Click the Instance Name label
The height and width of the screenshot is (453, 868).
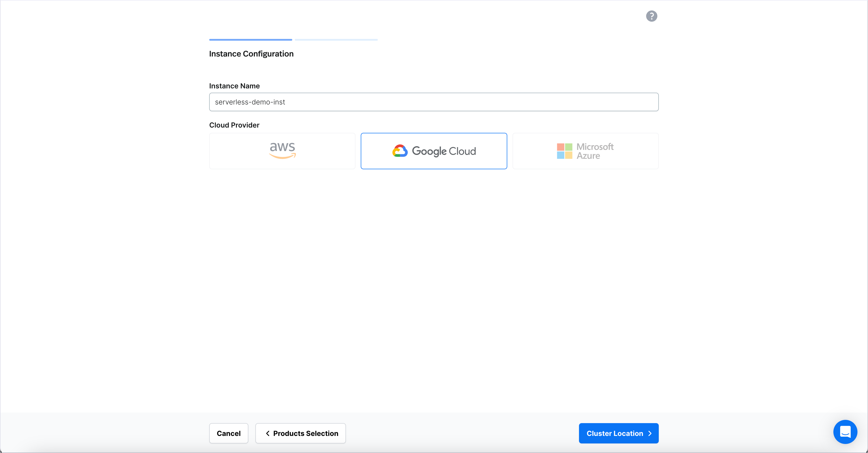[234, 86]
